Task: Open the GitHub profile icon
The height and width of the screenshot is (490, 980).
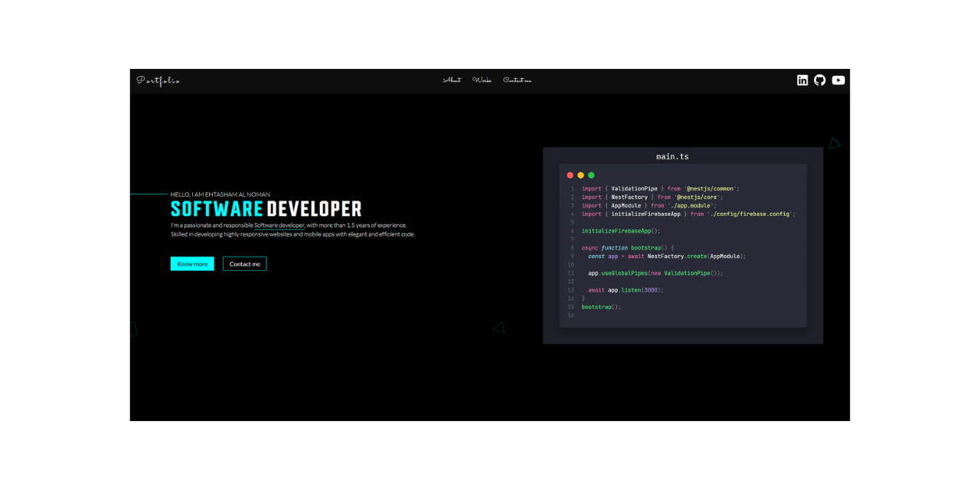Action: pyautogui.click(x=820, y=80)
